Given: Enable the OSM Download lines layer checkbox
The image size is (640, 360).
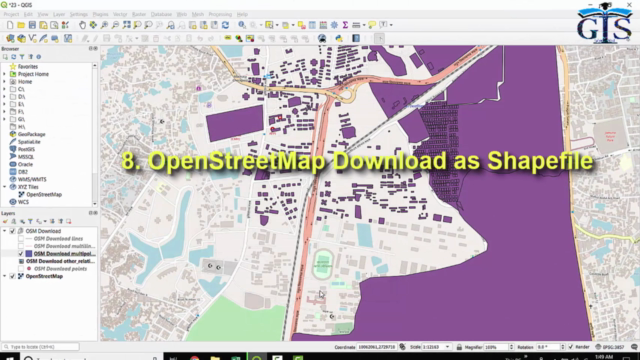Looking at the screenshot, I should (x=21, y=239).
